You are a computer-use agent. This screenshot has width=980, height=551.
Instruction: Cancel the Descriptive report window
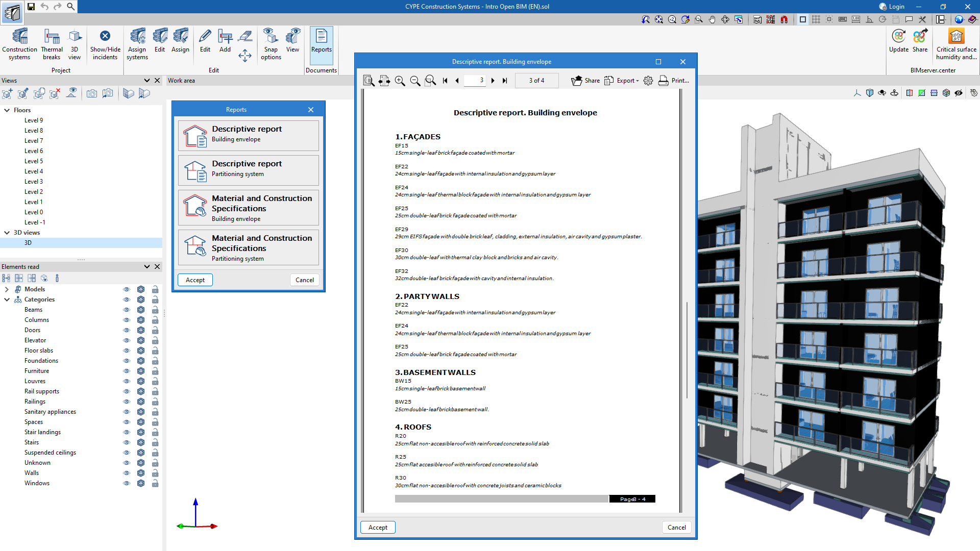click(x=676, y=527)
